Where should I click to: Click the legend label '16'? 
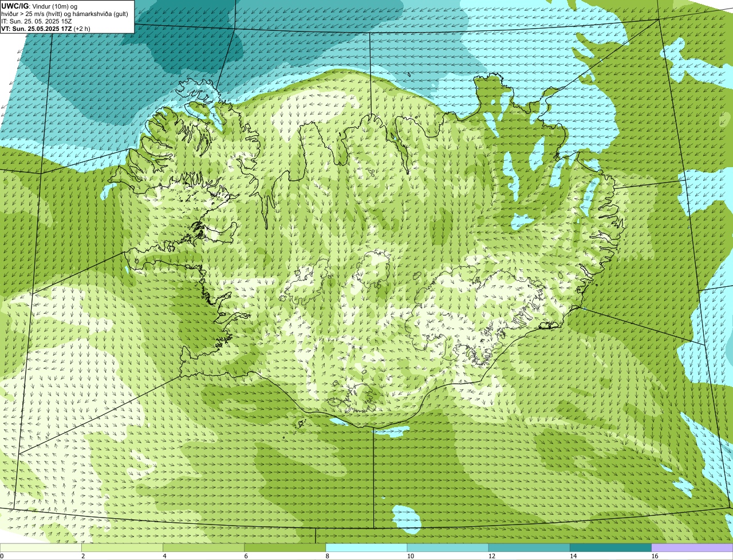[655, 556]
